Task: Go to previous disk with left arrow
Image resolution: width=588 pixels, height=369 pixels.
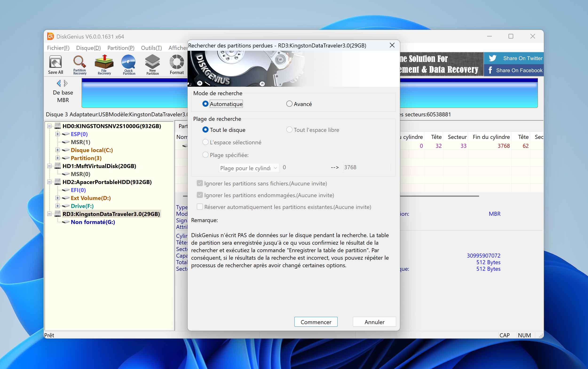Action: (59, 83)
